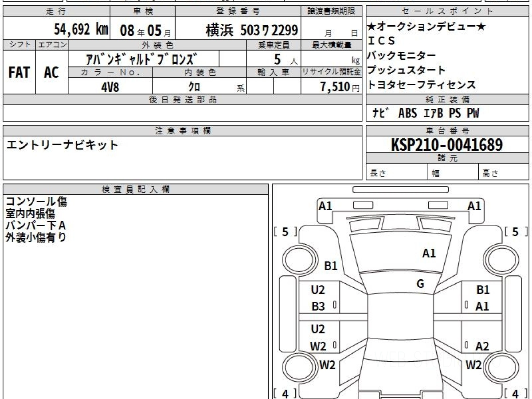Screen dimensions: 532x399
Task: Click the 内装色 header cell
Action: tap(199, 72)
